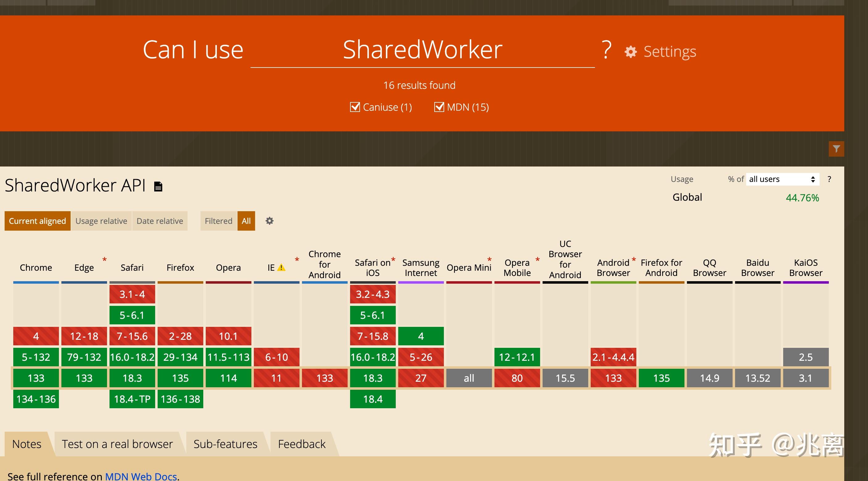Uncheck the Caniuse (1) checkbox
This screenshot has height=481, width=868.
coord(354,107)
